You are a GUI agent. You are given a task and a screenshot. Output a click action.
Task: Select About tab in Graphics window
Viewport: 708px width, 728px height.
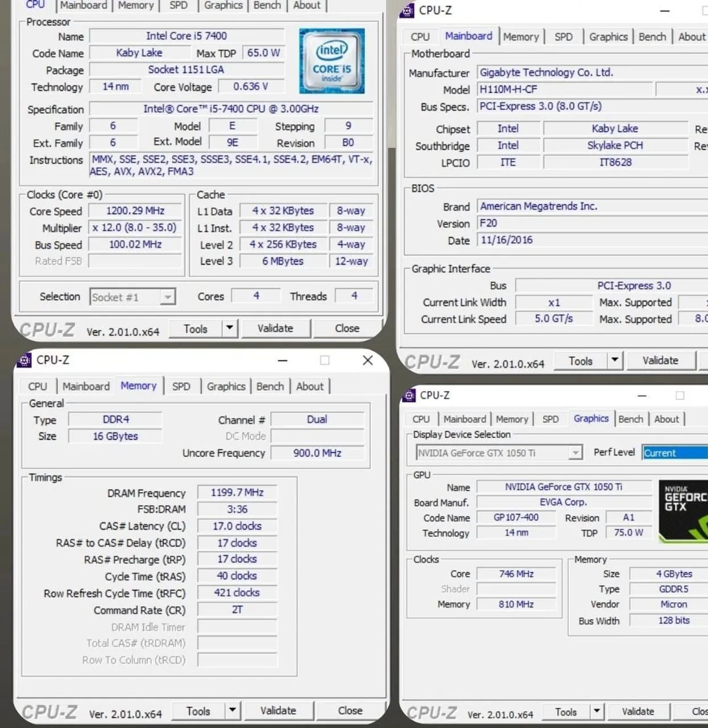pyautogui.click(x=666, y=419)
